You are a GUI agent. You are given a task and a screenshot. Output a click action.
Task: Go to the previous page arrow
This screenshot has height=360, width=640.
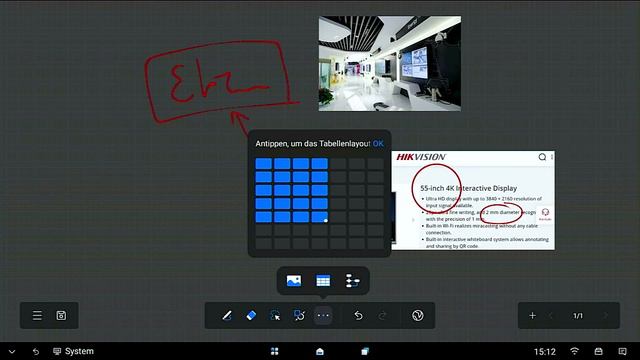tap(550, 316)
